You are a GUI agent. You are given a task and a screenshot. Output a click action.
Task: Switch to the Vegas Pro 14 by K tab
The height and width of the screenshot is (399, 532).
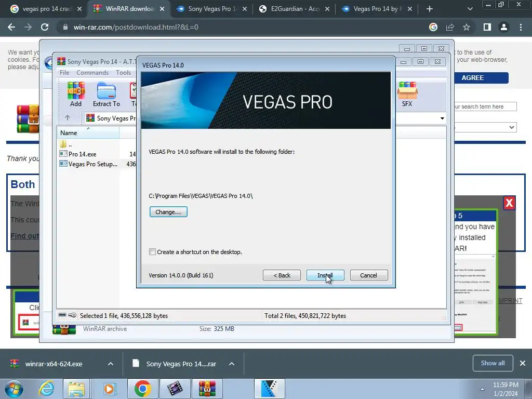pos(378,9)
